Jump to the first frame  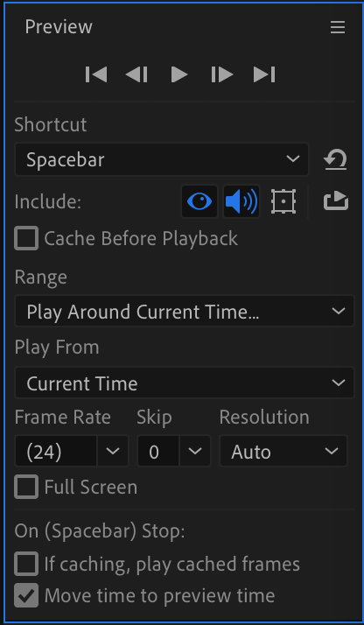point(96,74)
